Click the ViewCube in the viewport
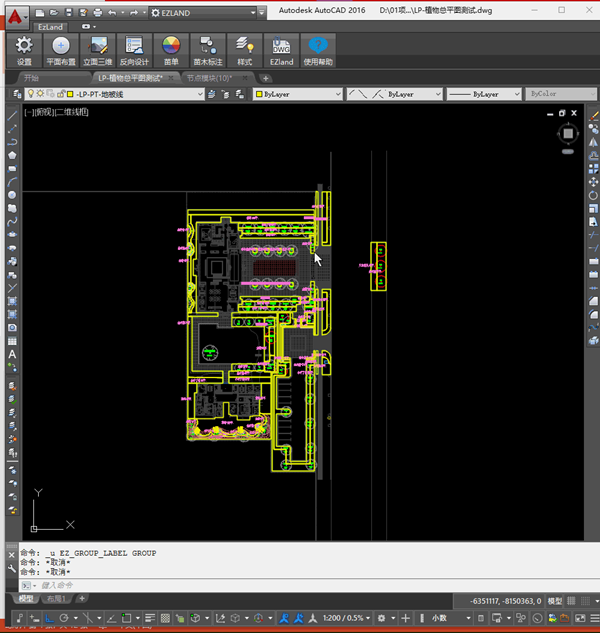This screenshot has width=600, height=633. click(567, 134)
